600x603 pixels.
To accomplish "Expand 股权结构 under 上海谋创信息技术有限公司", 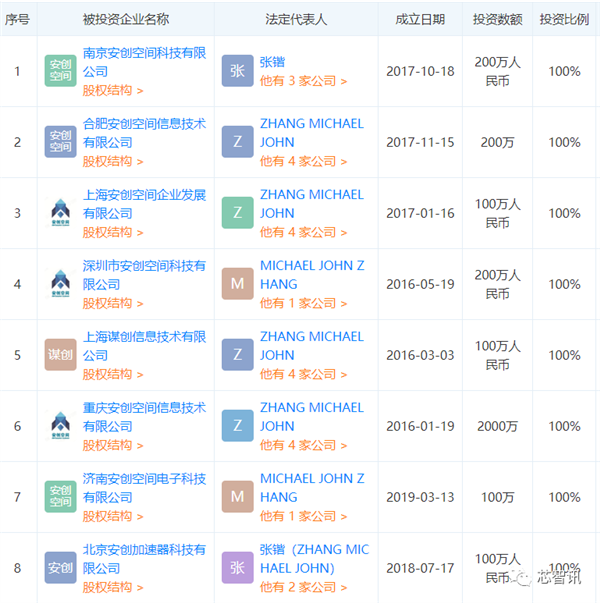I will 112,374.
